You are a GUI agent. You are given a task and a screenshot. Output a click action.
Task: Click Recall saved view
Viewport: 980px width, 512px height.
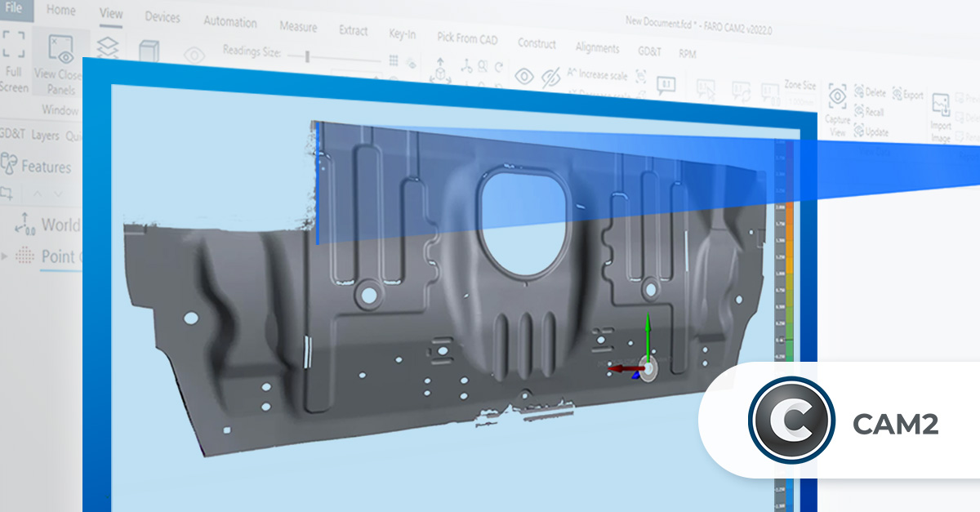click(869, 112)
